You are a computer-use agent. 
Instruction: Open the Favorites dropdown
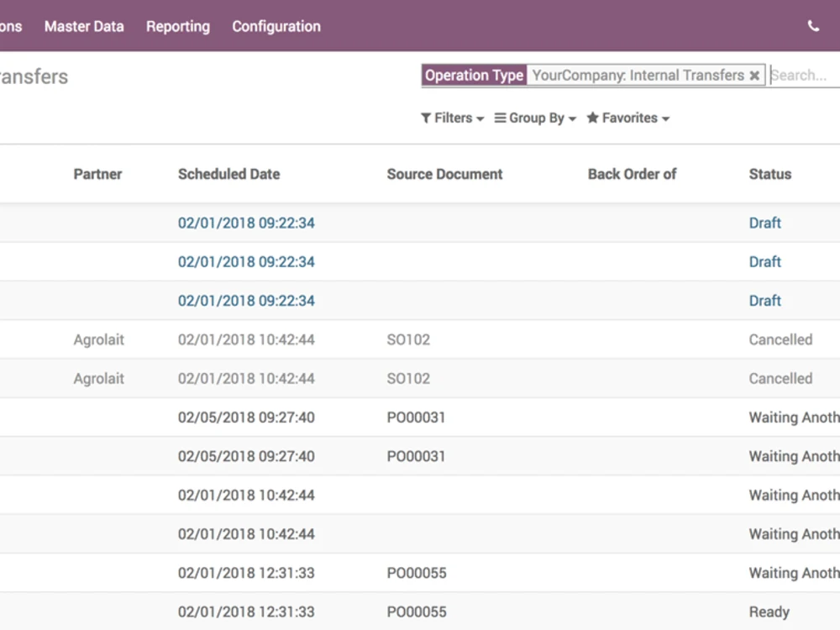click(x=627, y=118)
